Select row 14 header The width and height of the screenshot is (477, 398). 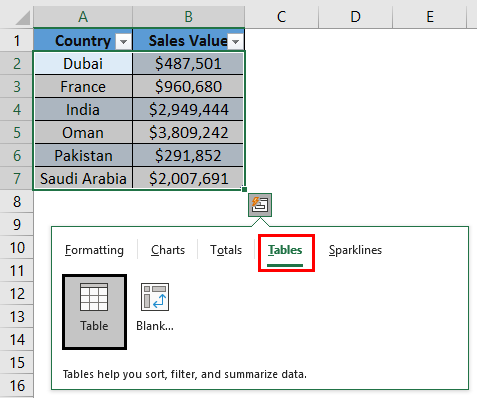pos(17,340)
